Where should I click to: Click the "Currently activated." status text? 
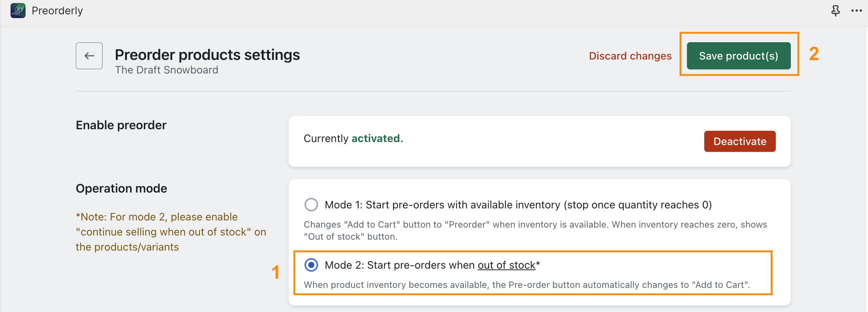click(353, 138)
